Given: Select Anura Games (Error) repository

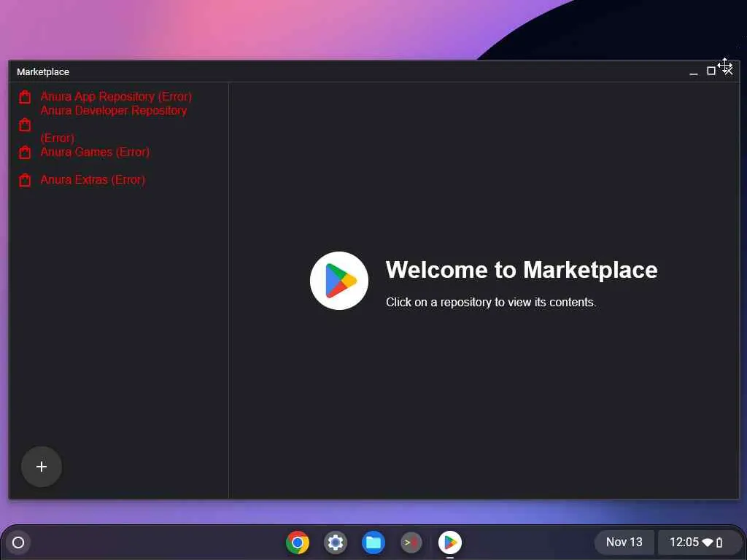Looking at the screenshot, I should pos(95,152).
